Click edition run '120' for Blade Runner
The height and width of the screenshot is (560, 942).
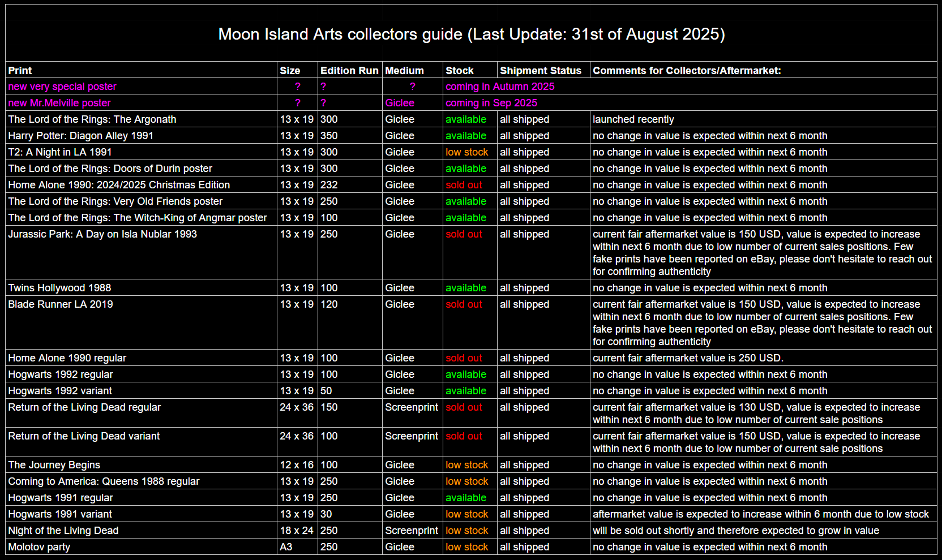coord(329,304)
